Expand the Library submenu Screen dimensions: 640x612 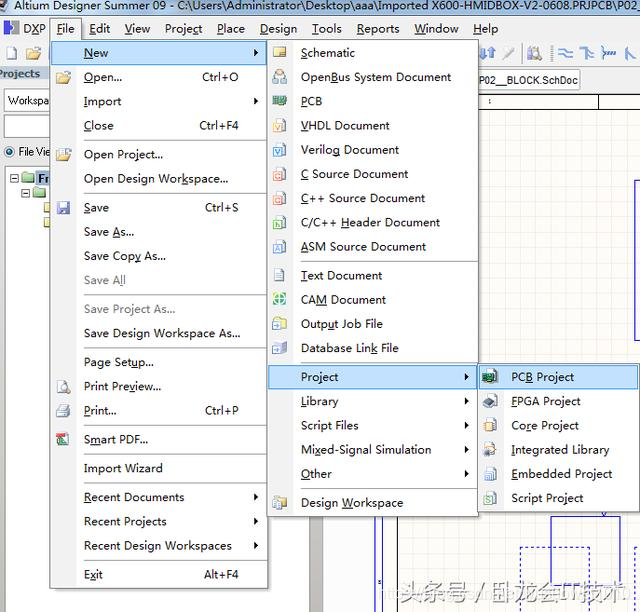pos(372,401)
